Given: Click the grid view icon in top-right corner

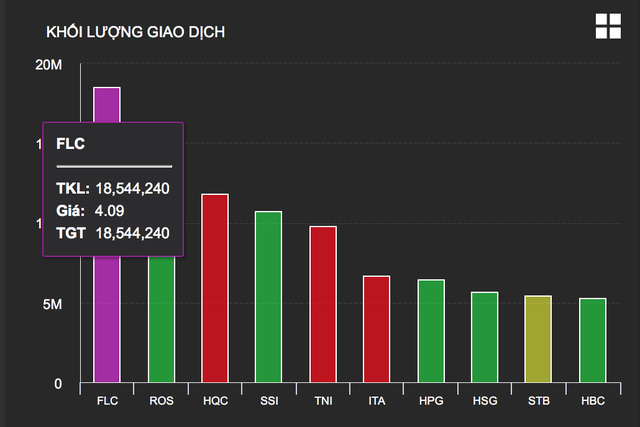Looking at the screenshot, I should (608, 27).
